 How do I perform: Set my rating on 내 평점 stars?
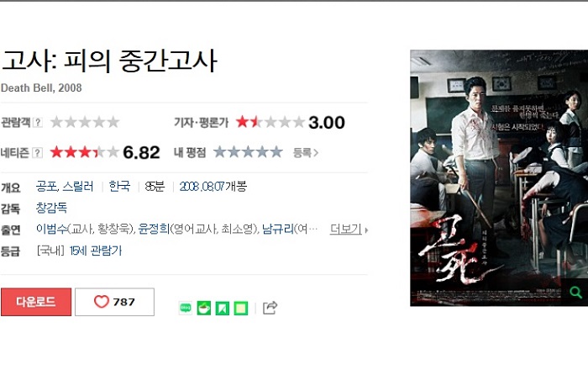[x=248, y=152]
